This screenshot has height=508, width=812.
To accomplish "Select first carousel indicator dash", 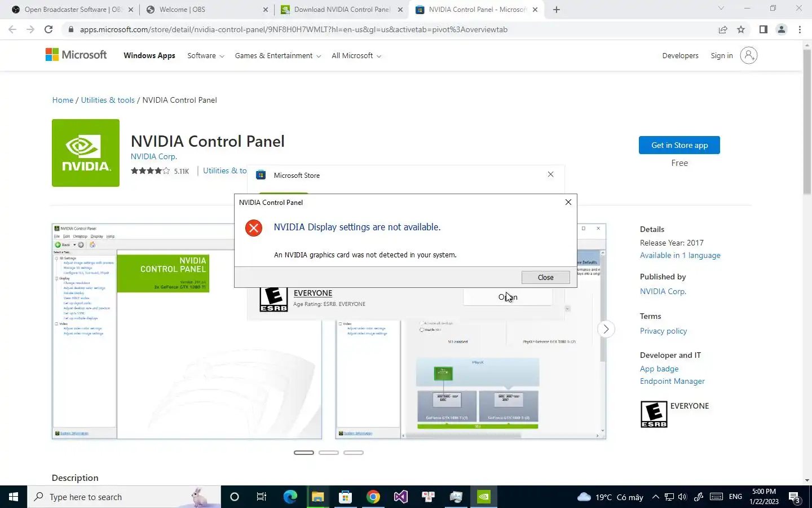I will click(304, 453).
